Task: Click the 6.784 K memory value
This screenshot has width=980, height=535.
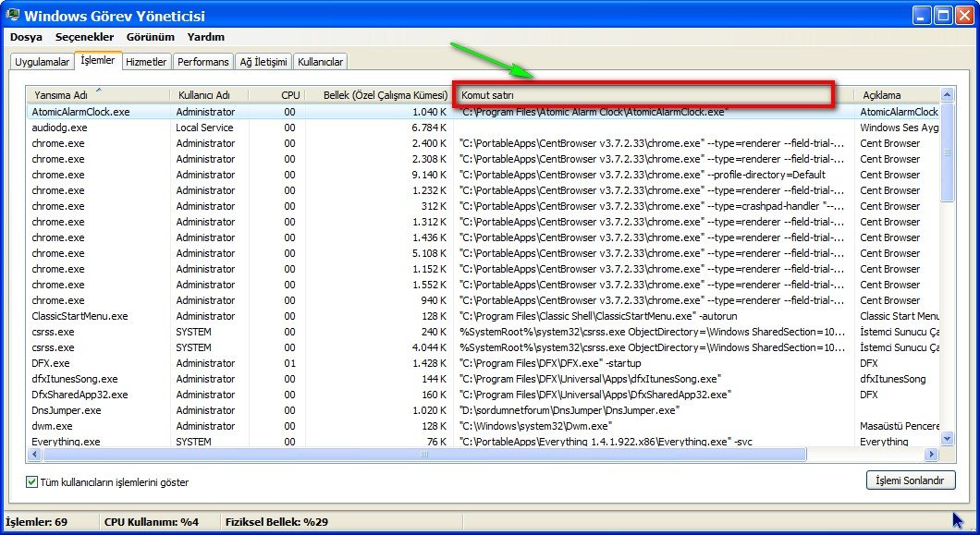Action: 429,128
